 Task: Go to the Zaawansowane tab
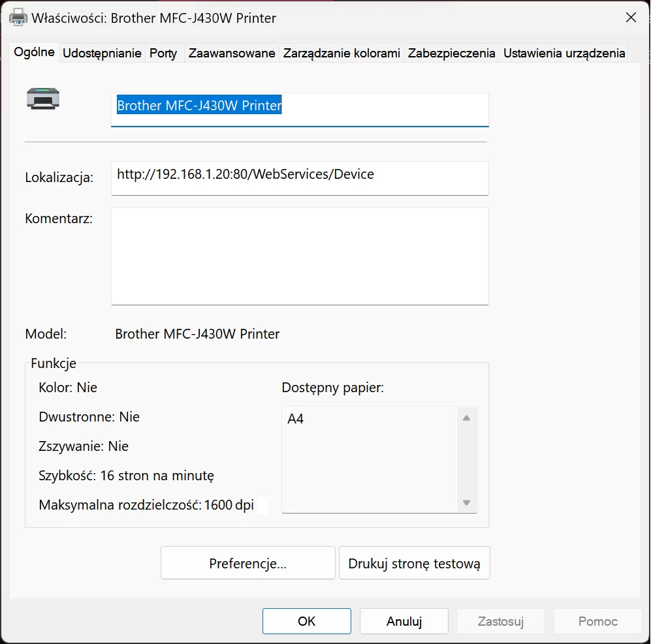232,53
